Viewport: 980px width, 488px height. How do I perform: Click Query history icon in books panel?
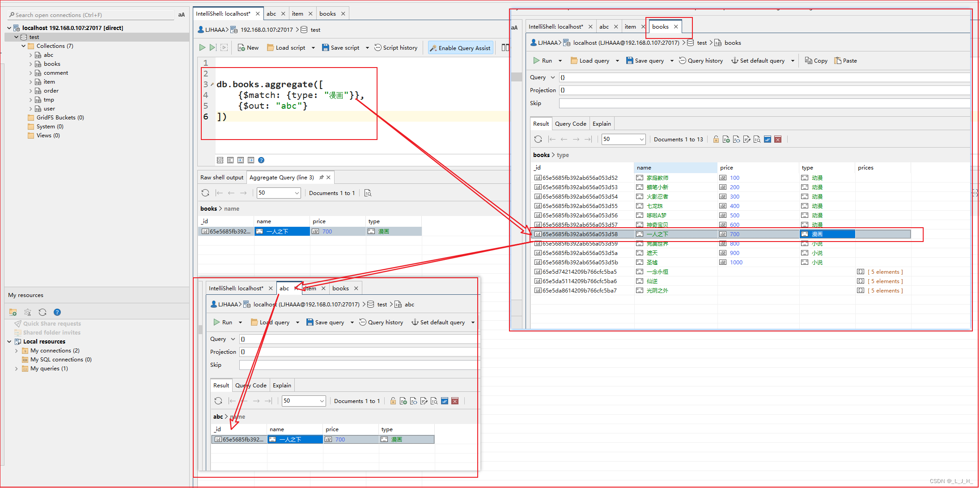click(700, 60)
